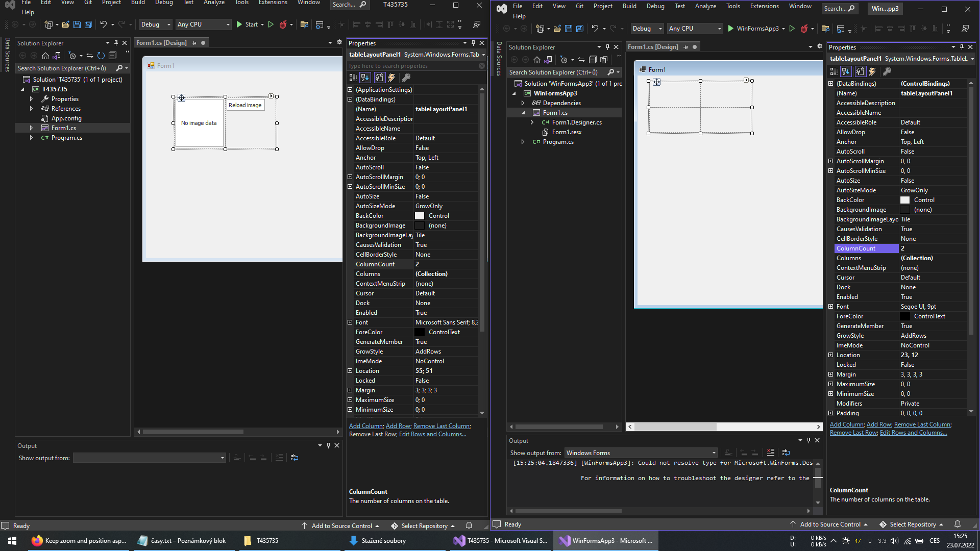The height and width of the screenshot is (551, 980).
Task: Open the Feedback smiley icon
Action: [x=965, y=29]
